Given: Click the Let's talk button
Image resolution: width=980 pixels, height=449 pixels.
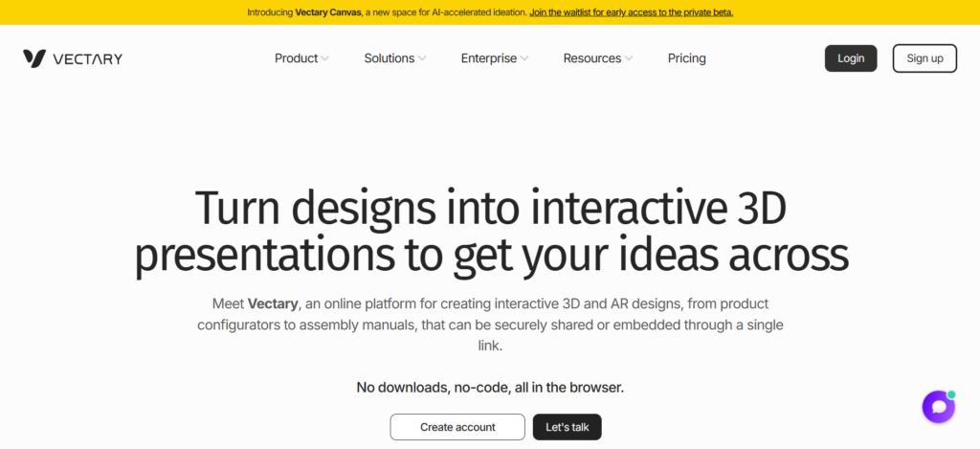Looking at the screenshot, I should (x=567, y=427).
